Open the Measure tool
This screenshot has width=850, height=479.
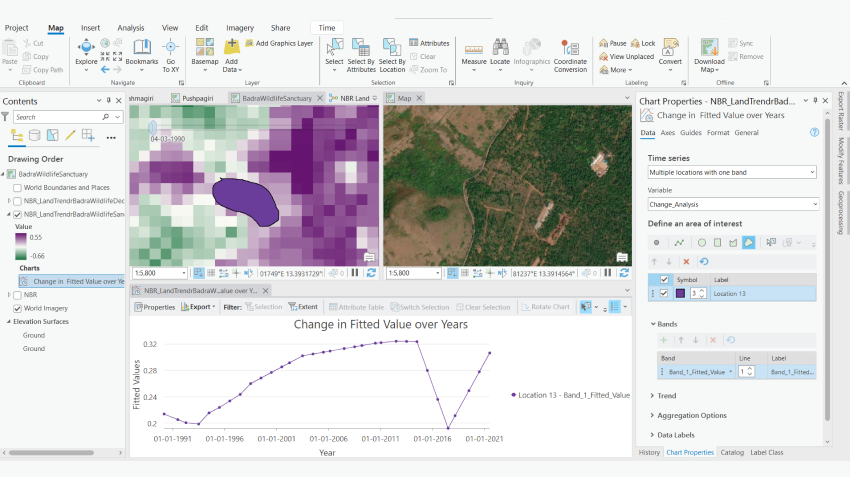[474, 52]
